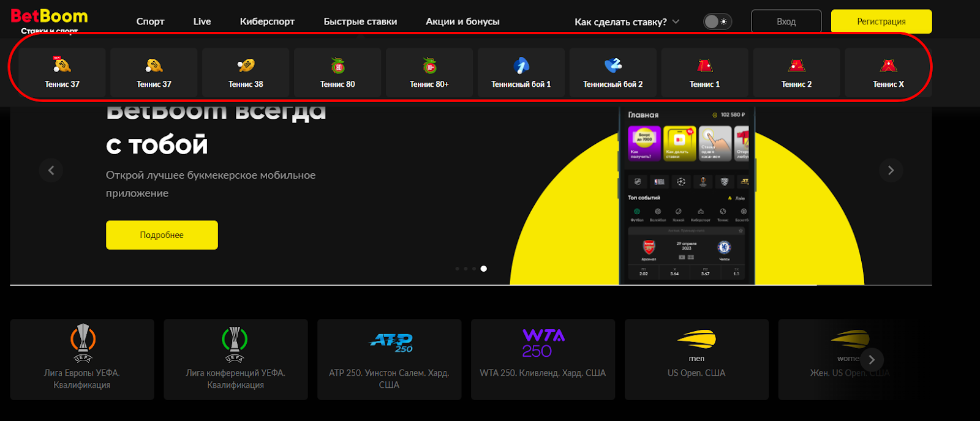Open ATP 250 Уинстон Салем card
980x421 pixels.
[390, 359]
